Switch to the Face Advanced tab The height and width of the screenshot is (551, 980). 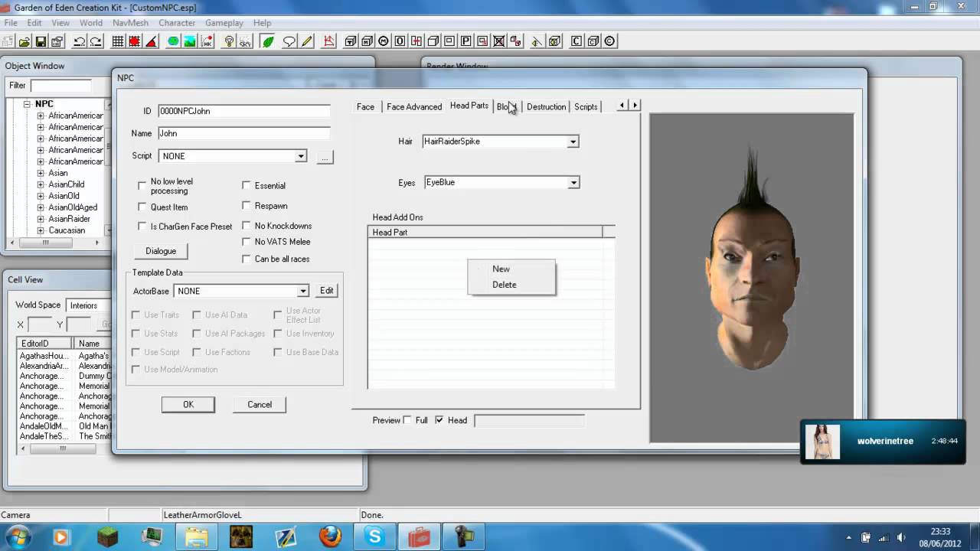tap(414, 106)
